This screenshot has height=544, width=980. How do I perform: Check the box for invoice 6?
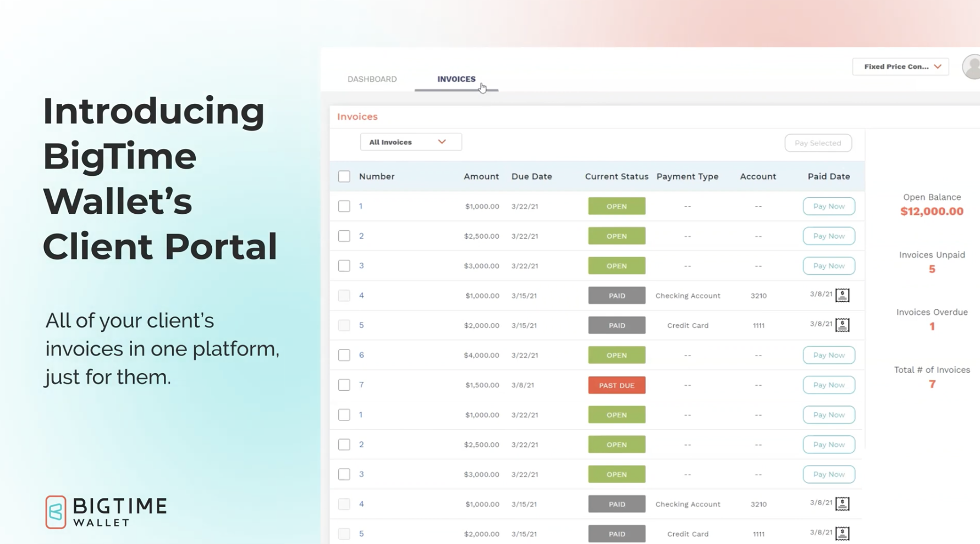tap(344, 355)
